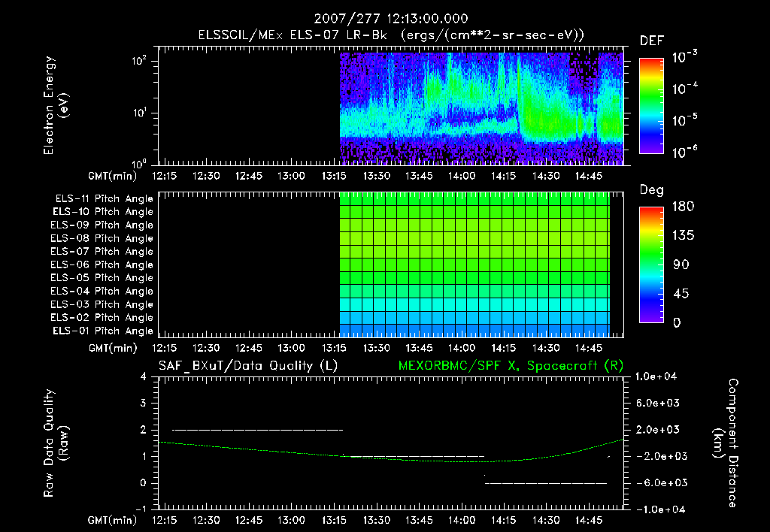Click the Deg legend title
Screen dimensions: 770x532
[x=651, y=190]
